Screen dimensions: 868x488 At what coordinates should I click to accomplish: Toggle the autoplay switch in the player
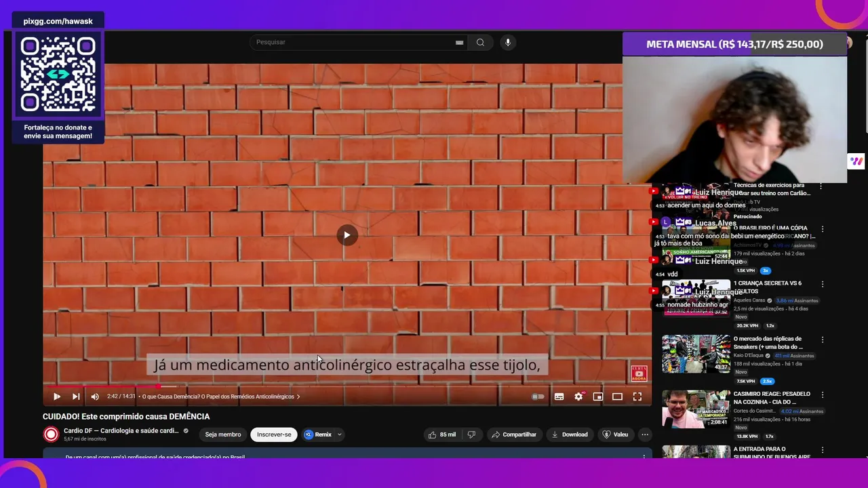tap(537, 396)
